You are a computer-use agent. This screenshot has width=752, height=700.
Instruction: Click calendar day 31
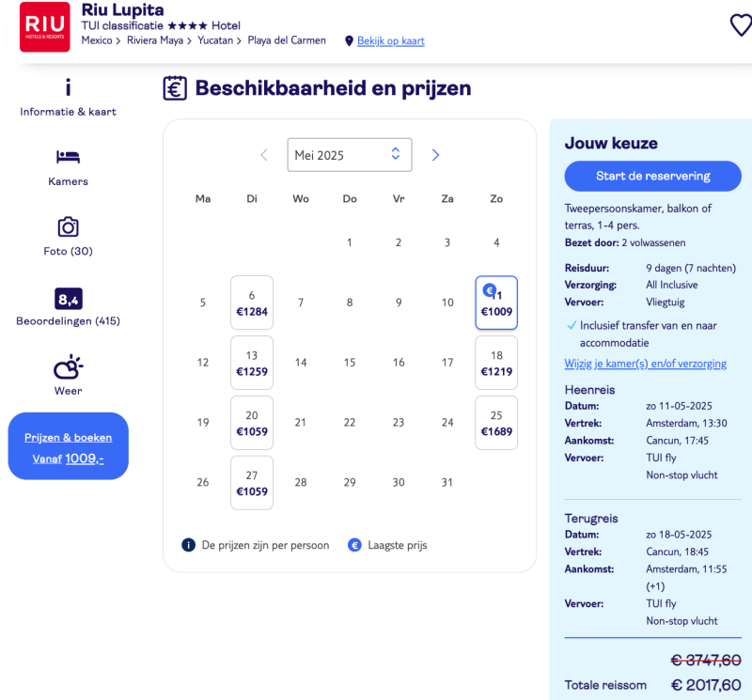(447, 483)
